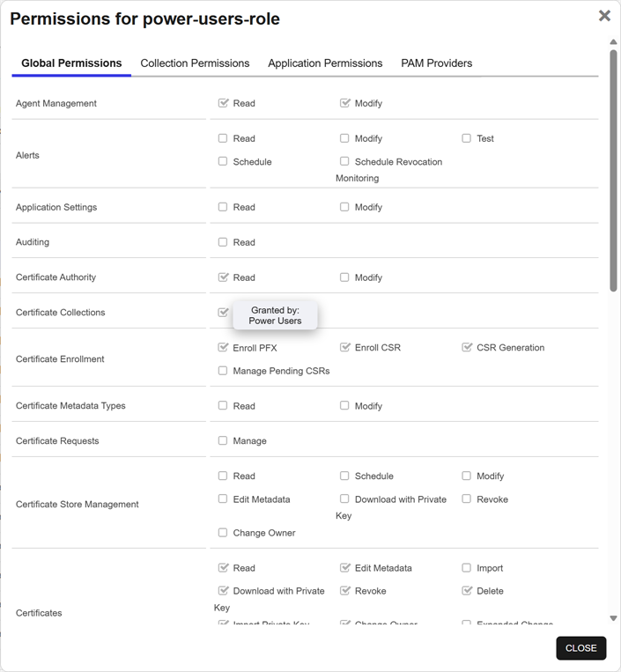Screen dimensions: 621x672
Task: Close the permissions dialog with X icon
Action: [x=604, y=16]
